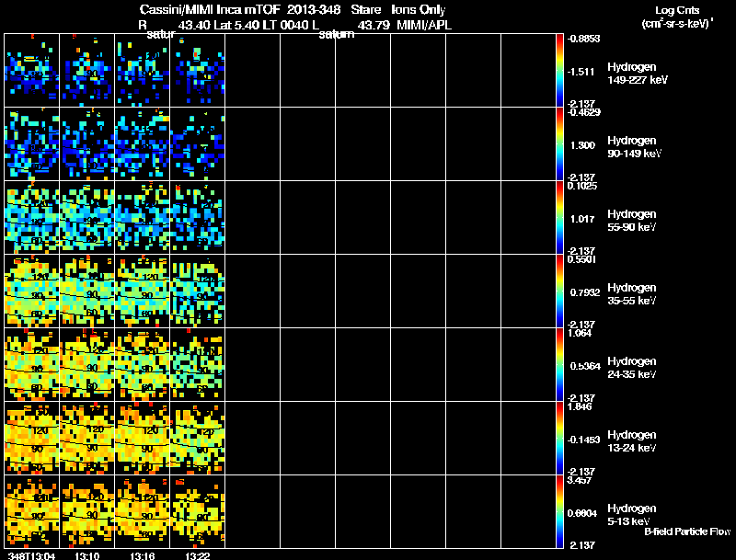Screen dimensions: 736x560
Task: Click the '0.7932' color scale value
Action: click(585, 292)
